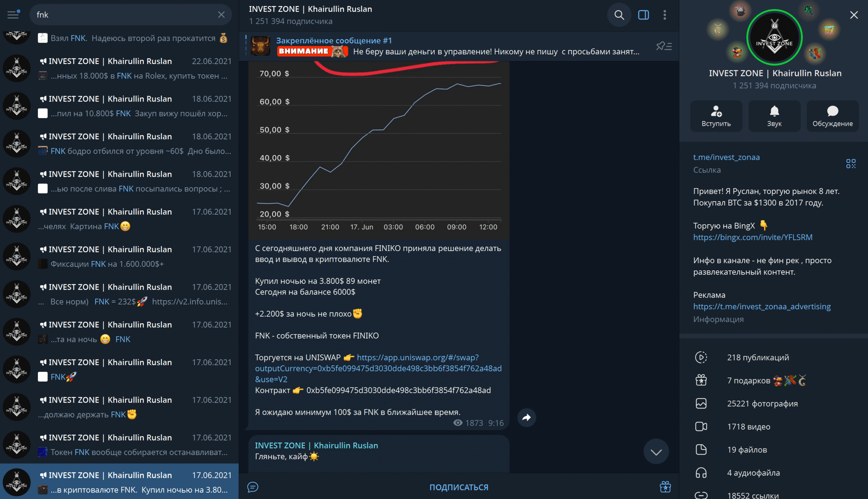Click the video camera icon by 1718 видео
This screenshot has height=499, width=868.
(701, 427)
